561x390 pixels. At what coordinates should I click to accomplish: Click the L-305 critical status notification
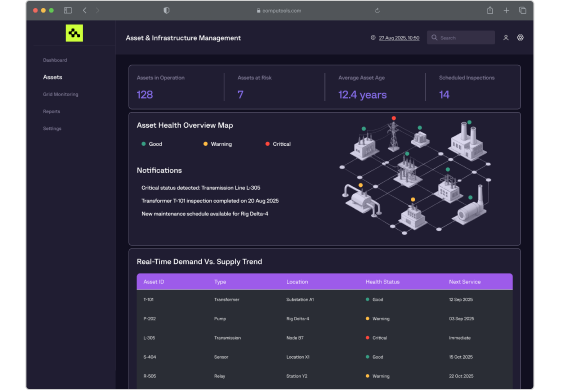point(201,188)
